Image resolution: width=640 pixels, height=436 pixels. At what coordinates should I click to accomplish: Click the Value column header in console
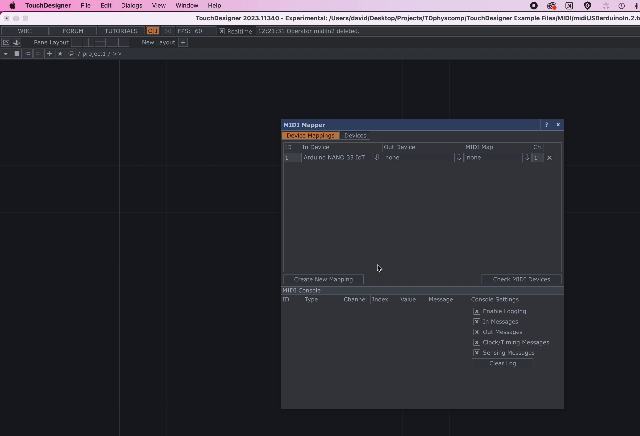click(408, 300)
